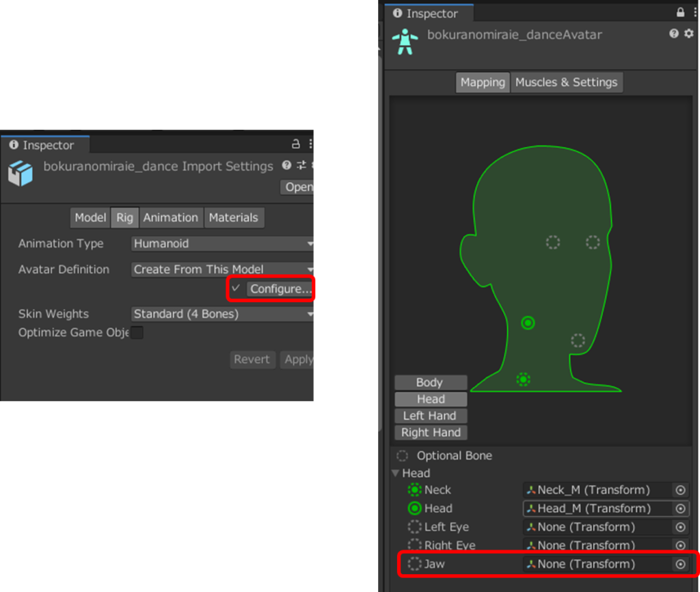
Task: Click the Configure... button
Action: (x=280, y=289)
